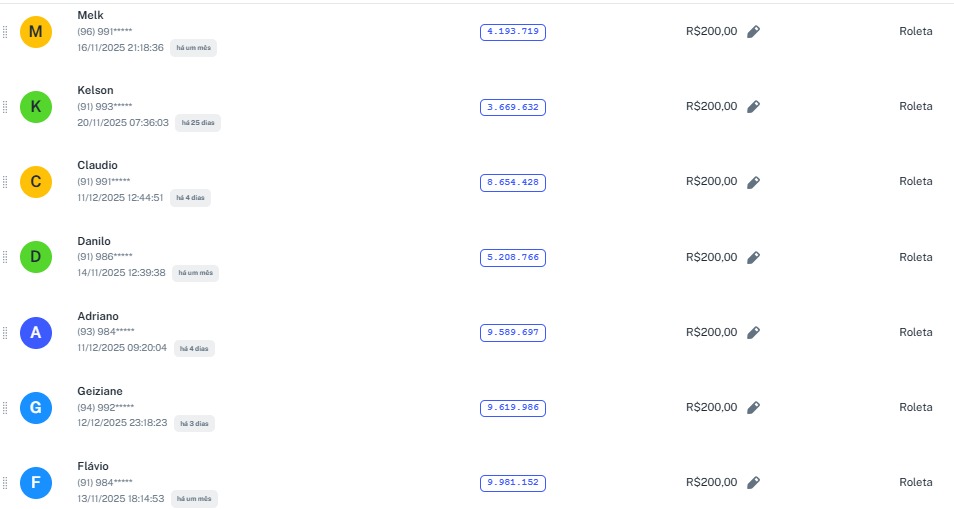954x509 pixels.
Task: Click the Roleta label in Kelson's row
Action: pos(915,107)
